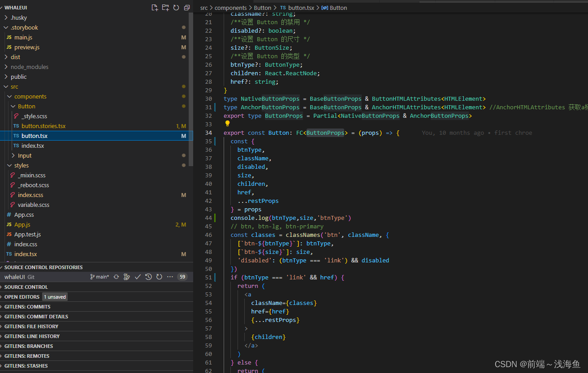Screen dimensions: 588x373
Task: Click the 59 pending changes badge
Action: [x=182, y=277]
